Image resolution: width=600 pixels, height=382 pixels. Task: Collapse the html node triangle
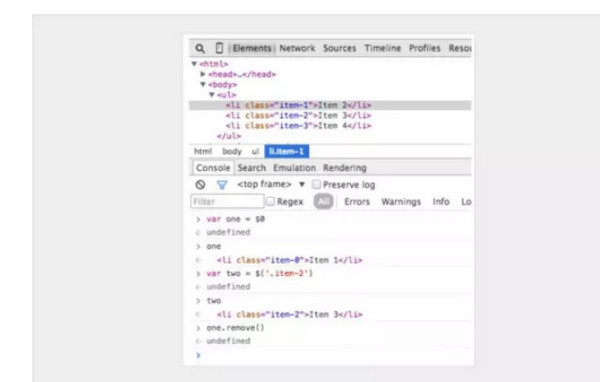[x=194, y=64]
